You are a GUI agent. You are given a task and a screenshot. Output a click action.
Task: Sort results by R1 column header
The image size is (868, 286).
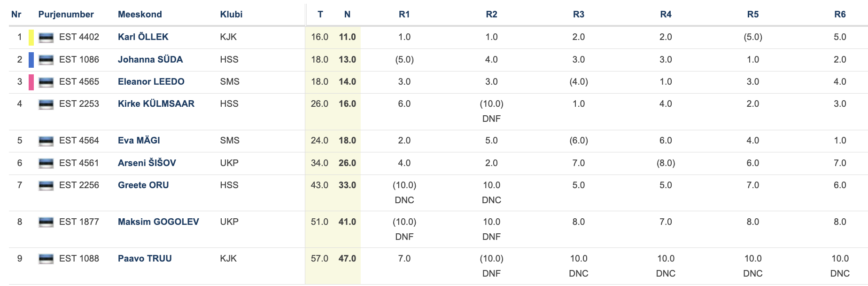coord(404,14)
